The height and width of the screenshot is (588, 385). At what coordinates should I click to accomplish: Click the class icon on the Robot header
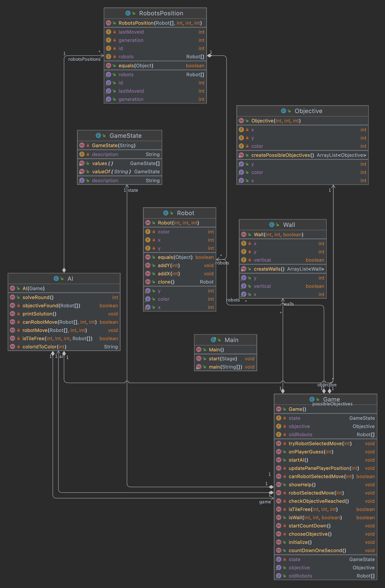coord(165,213)
